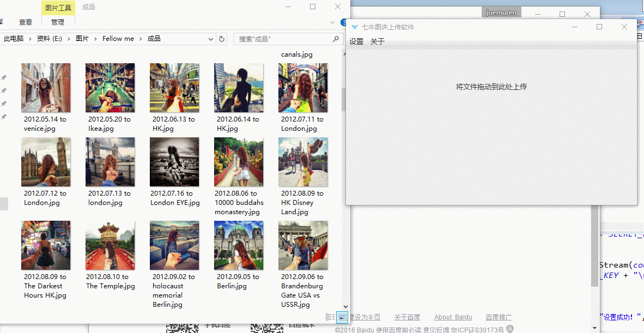Expand the chevron after 此电脑 breadcrumb

30,39
